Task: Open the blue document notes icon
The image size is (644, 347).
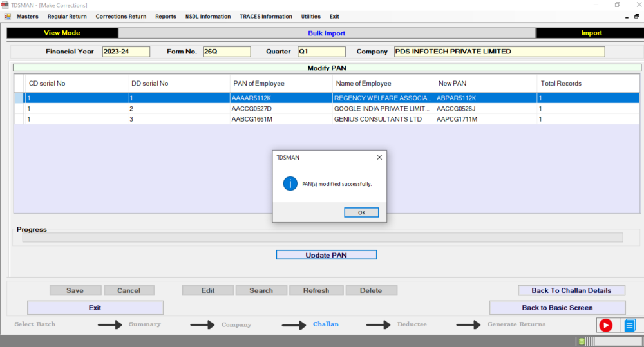Action: [630, 325]
